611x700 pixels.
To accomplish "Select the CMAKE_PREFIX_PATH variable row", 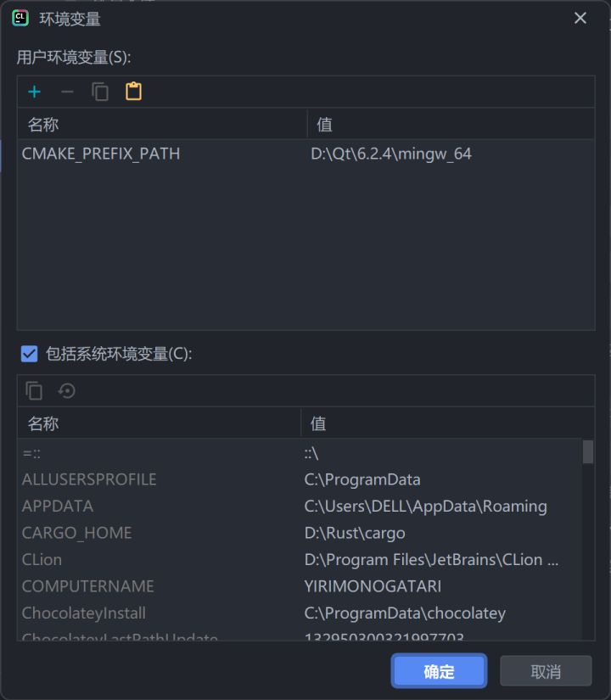I will point(101,154).
